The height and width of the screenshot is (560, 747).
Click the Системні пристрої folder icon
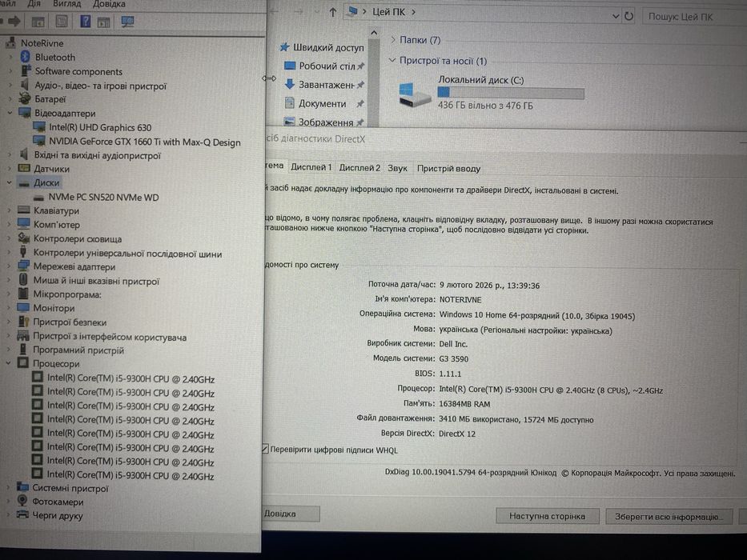[x=23, y=487]
